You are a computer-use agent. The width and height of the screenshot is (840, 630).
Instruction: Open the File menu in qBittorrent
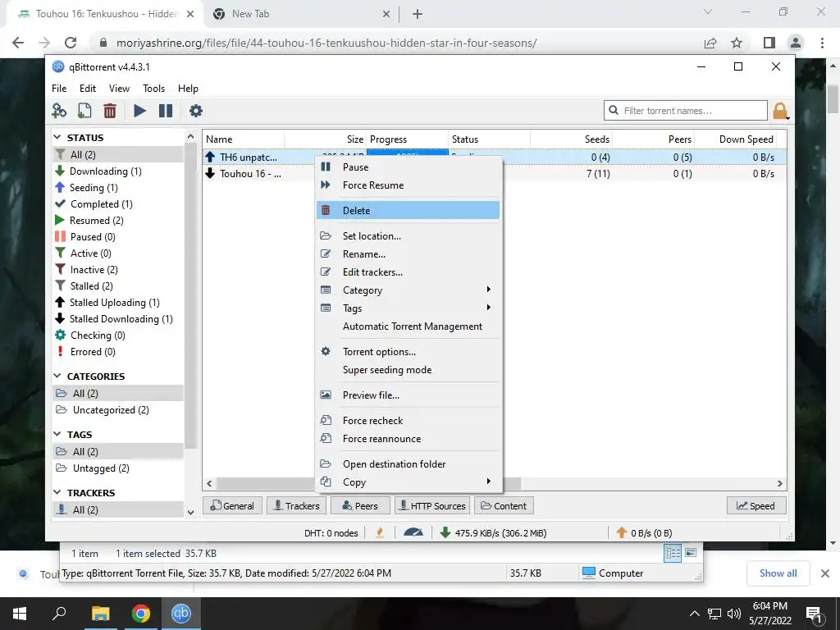coord(59,89)
